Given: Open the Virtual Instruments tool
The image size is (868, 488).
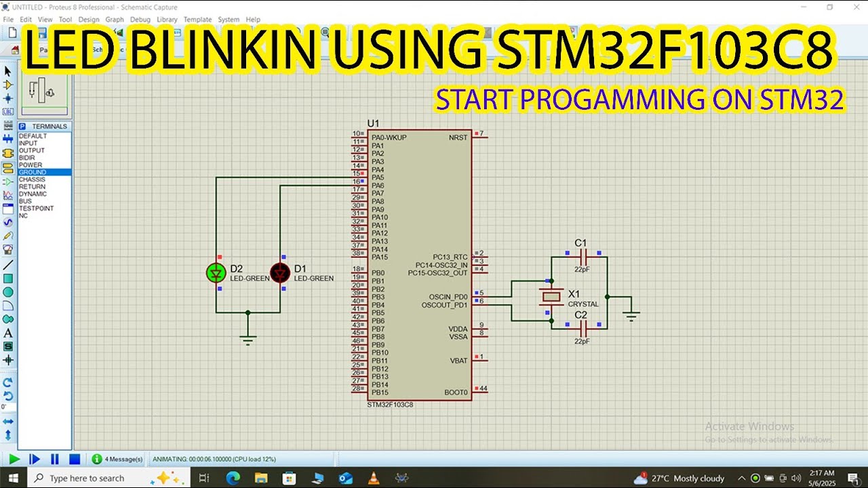Looking at the screenshot, I should 8,249.
